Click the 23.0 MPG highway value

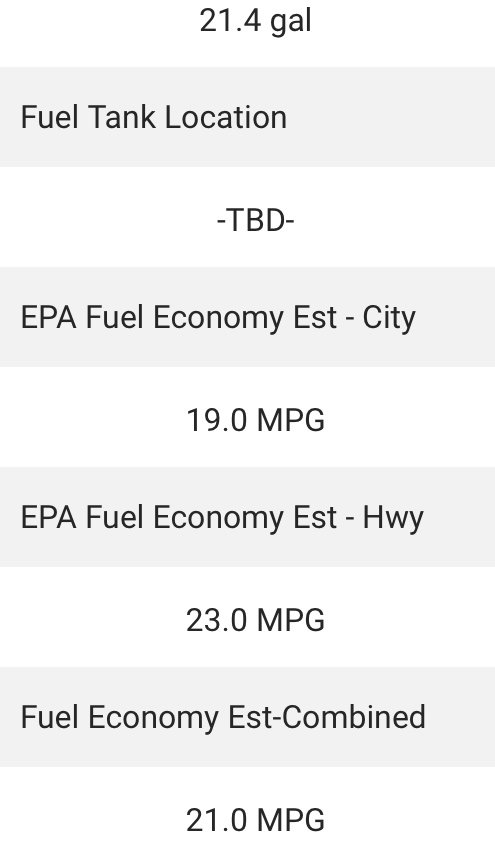(256, 620)
